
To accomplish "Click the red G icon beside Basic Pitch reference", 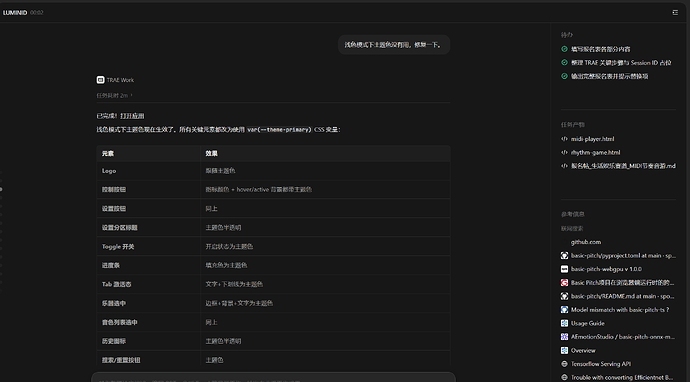I will (564, 283).
